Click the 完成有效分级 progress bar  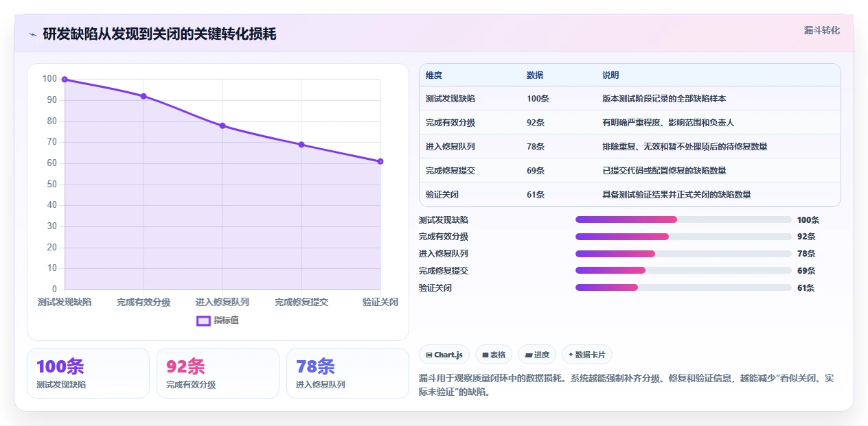(683, 237)
